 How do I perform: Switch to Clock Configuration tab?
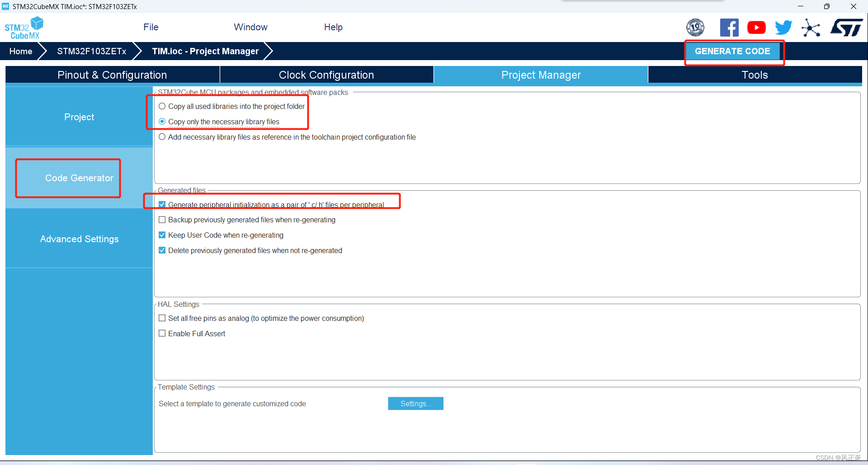click(x=326, y=75)
